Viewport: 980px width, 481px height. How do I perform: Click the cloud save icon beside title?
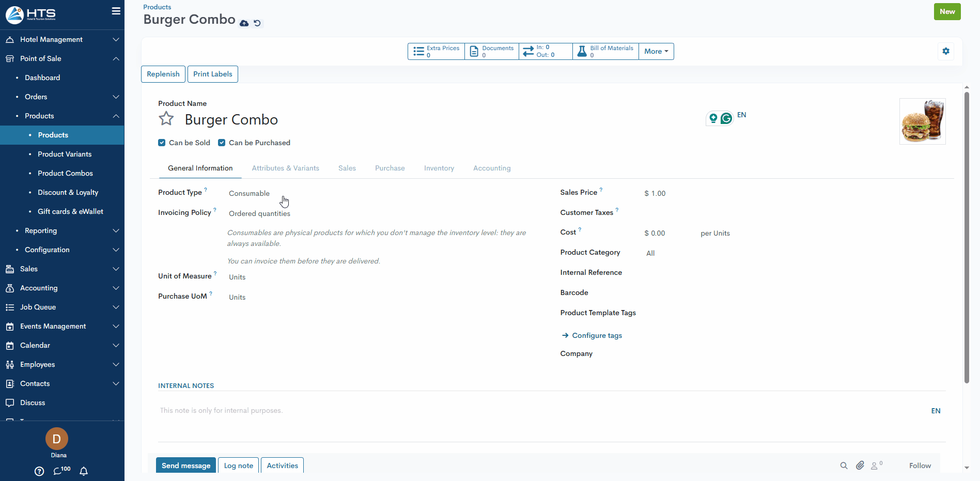click(244, 23)
